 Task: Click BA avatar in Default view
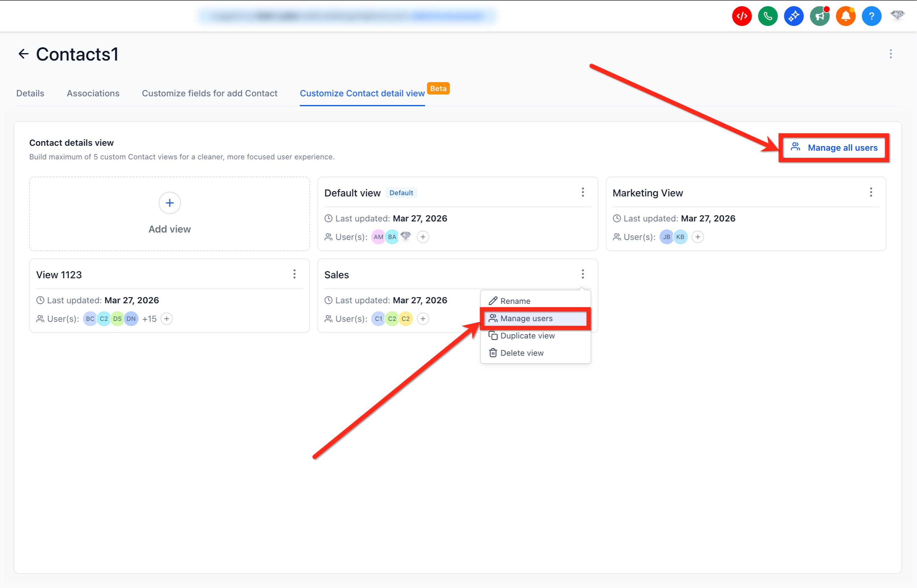pos(392,237)
